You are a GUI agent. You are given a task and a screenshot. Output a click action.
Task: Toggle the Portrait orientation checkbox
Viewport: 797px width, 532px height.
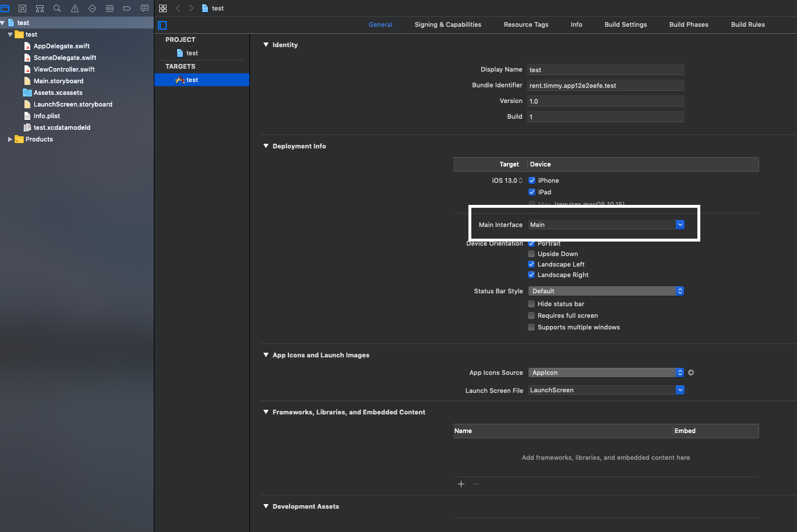coord(531,243)
